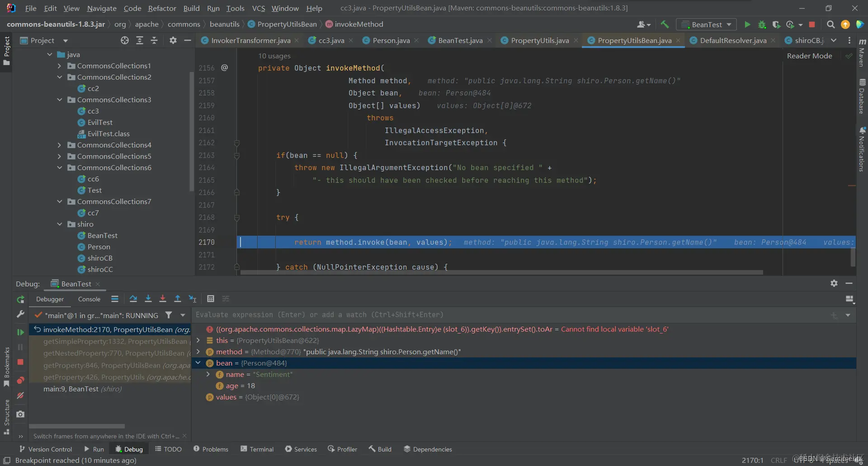The image size is (868, 466).
Task: Click the Debug bug icon in top toolbar
Action: click(x=762, y=24)
